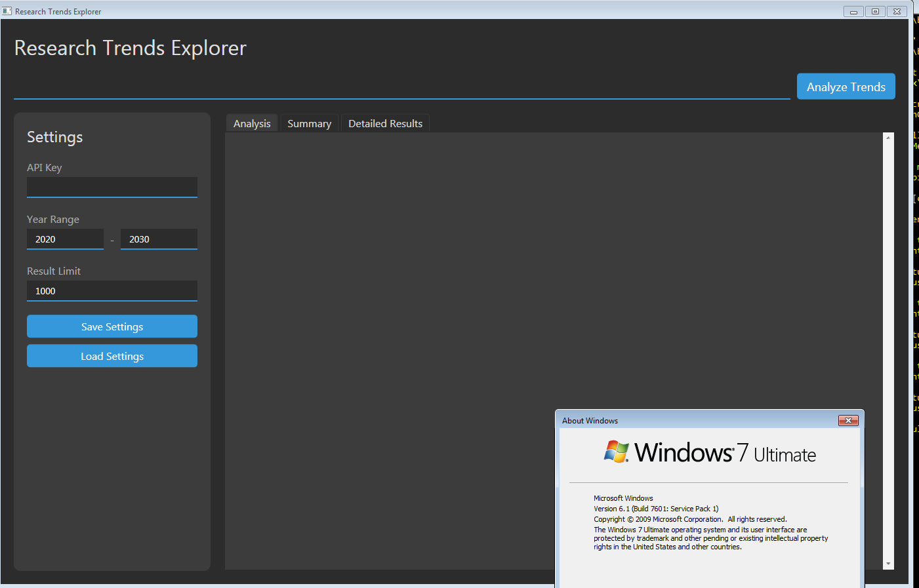Close the About Windows dialog
919x588 pixels.
tap(848, 420)
